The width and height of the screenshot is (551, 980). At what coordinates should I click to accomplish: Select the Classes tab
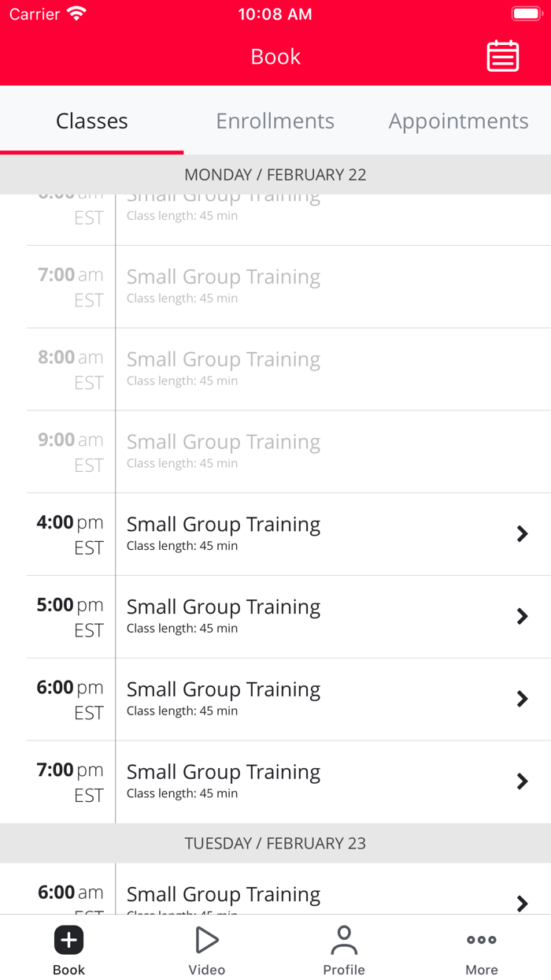tap(92, 121)
